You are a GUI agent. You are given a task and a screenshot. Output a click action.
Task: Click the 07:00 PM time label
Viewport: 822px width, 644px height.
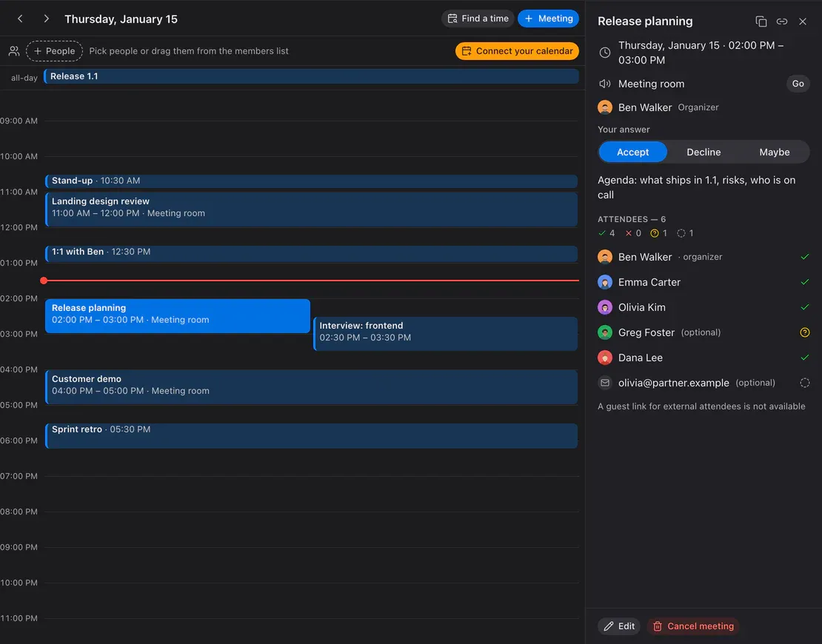pyautogui.click(x=19, y=476)
